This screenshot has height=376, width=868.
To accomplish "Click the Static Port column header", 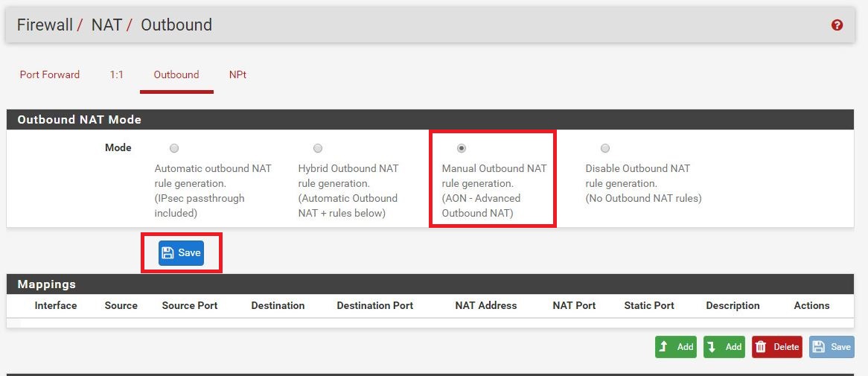I will point(649,306).
